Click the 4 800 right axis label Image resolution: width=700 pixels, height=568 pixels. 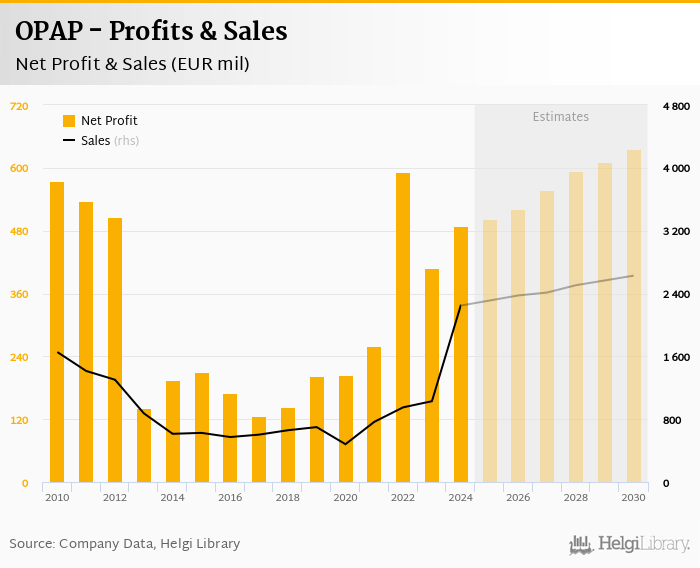pyautogui.click(x=676, y=106)
